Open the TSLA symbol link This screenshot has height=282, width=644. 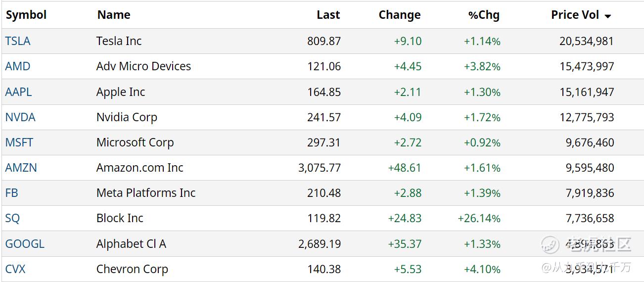[18, 41]
